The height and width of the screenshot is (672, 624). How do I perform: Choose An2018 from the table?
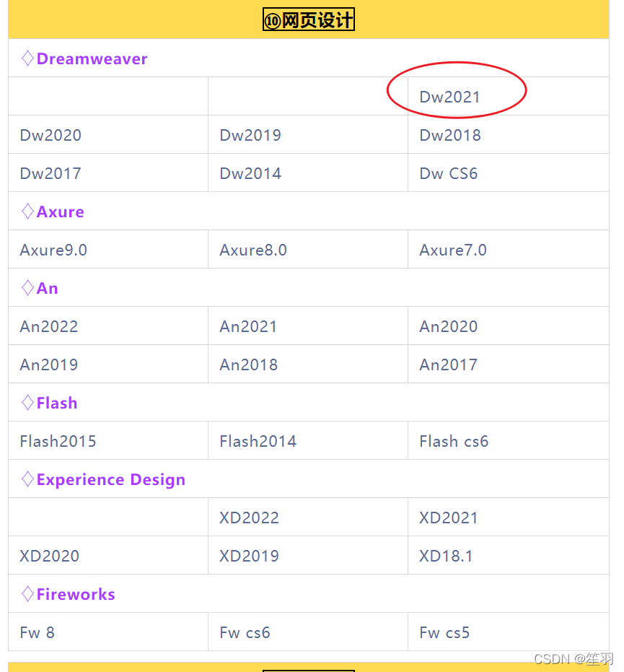coord(248,365)
